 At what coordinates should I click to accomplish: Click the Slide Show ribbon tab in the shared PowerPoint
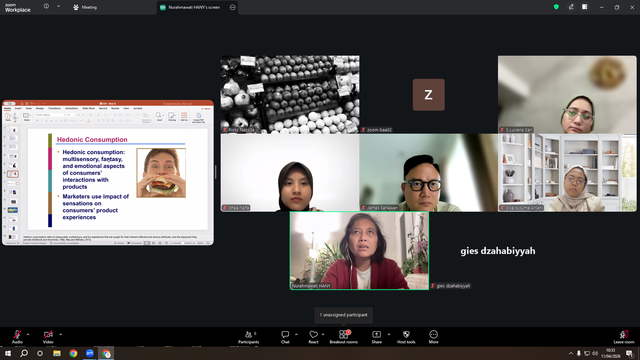[89, 109]
